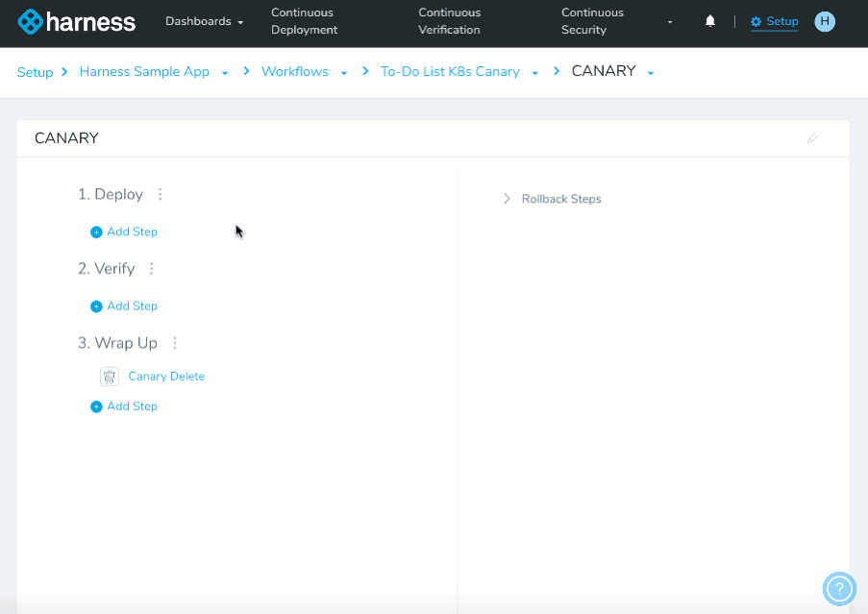Open the user avatar H menu
The width and height of the screenshot is (868, 614).
click(825, 21)
